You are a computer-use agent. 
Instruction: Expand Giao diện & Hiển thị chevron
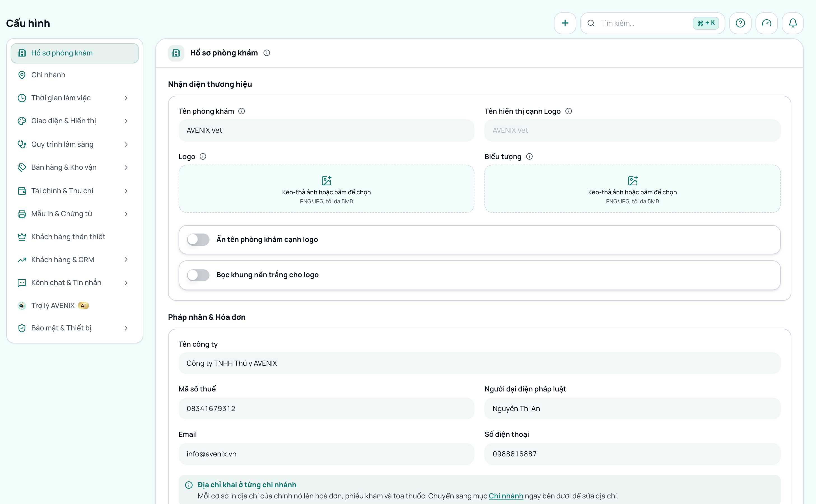tap(126, 121)
